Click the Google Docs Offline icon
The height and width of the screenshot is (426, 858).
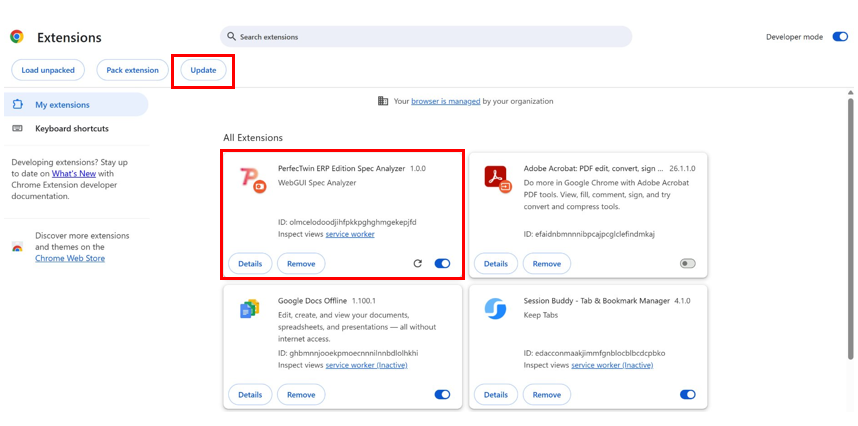pos(250,310)
